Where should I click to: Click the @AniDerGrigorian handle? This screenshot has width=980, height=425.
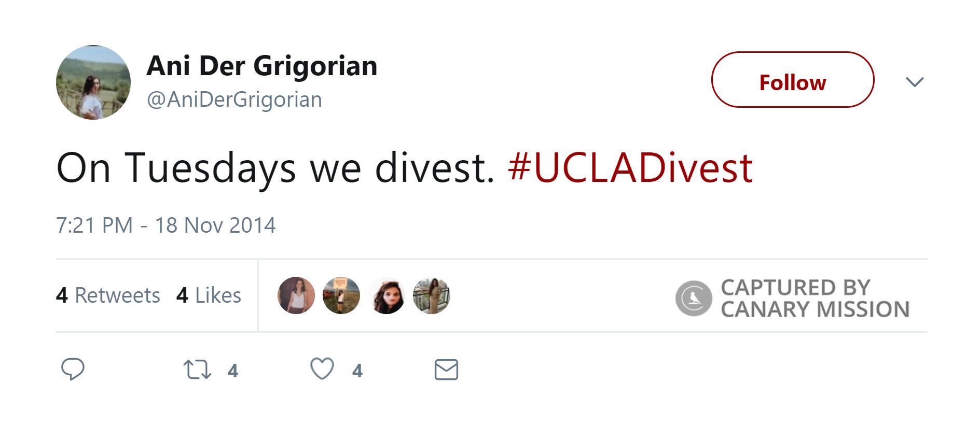point(234,100)
